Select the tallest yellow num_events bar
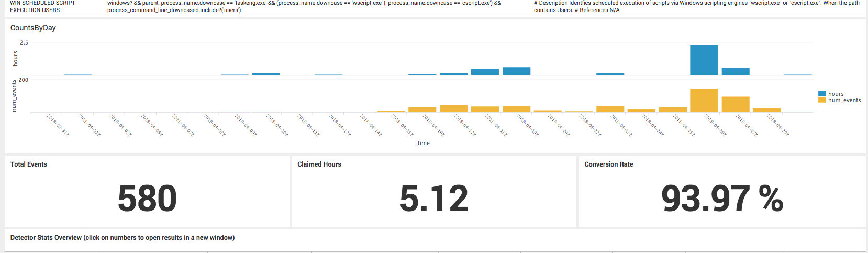The height and width of the screenshot is (253, 868). [704, 100]
